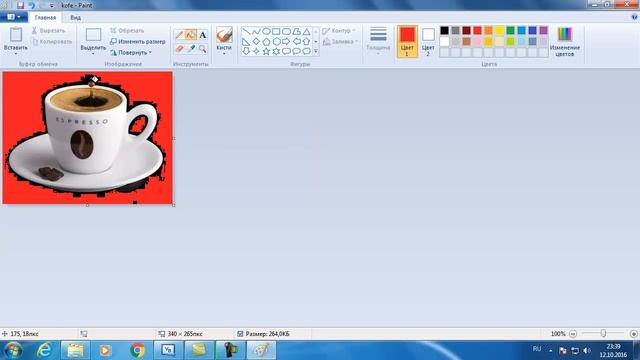The width and height of the screenshot is (640, 360).
Task: Pick the purple color swatch
Action: click(x=544, y=31)
